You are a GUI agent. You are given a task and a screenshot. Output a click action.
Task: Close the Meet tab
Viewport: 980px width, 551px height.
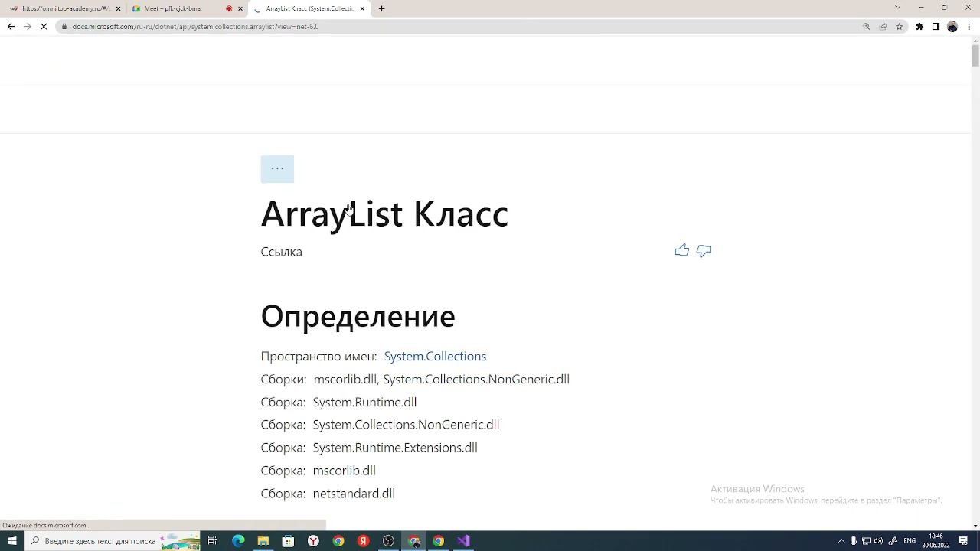240,8
